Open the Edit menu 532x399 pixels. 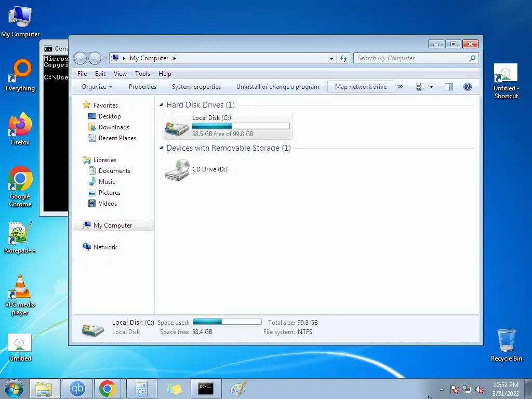tap(100, 74)
